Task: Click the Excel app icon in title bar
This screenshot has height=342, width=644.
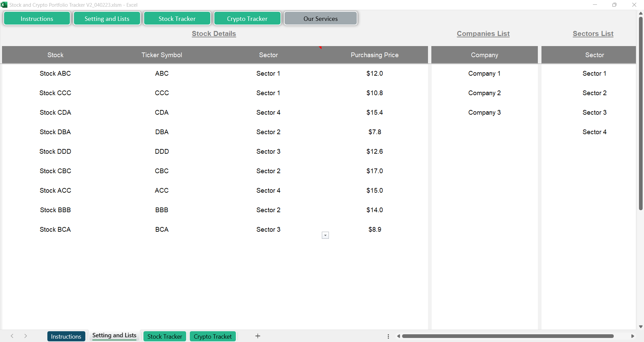Action: click(x=4, y=5)
